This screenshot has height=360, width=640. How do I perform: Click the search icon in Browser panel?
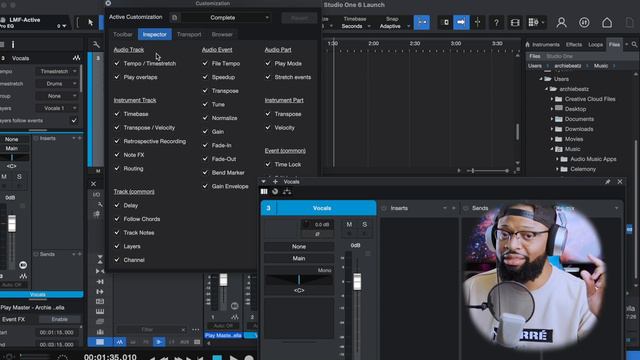point(635,44)
